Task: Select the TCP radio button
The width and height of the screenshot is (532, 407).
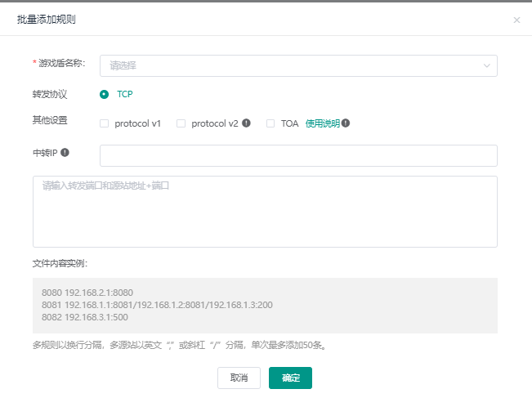Action: point(105,94)
